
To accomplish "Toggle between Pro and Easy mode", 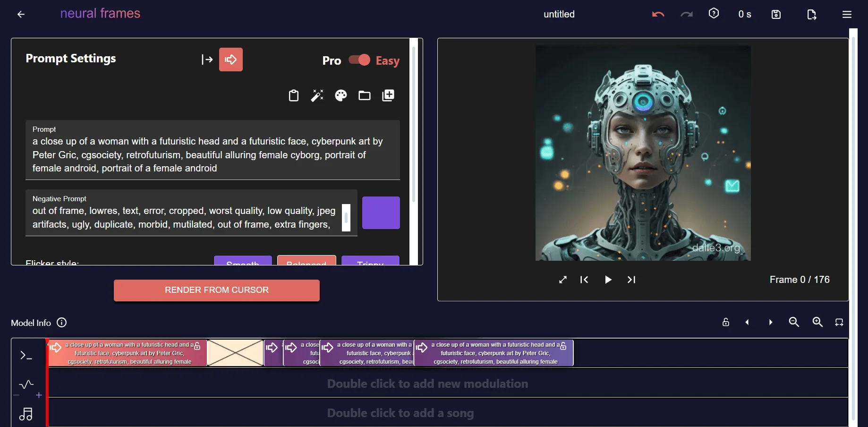I will pyautogui.click(x=359, y=60).
